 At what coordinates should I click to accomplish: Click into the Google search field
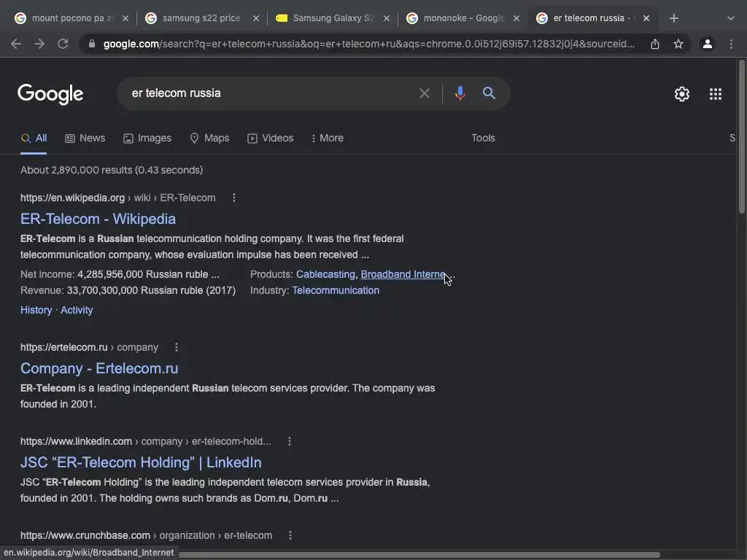pos(271,93)
